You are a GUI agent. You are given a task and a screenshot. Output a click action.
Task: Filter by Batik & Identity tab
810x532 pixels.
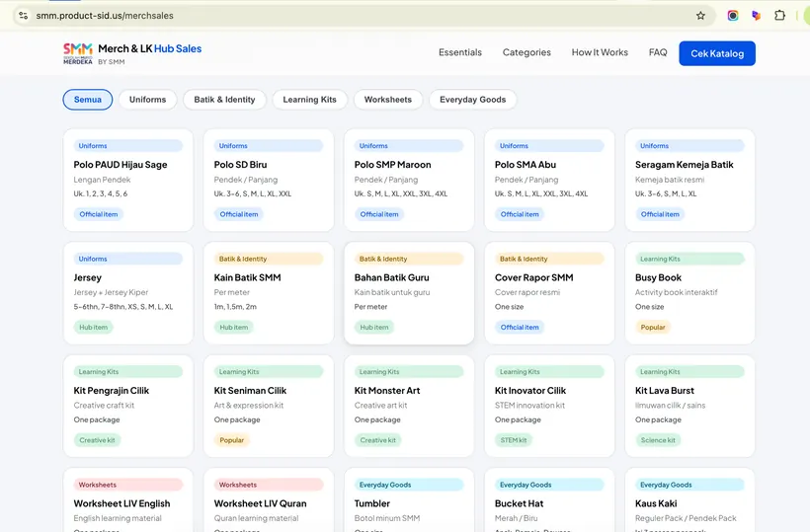[x=224, y=100]
